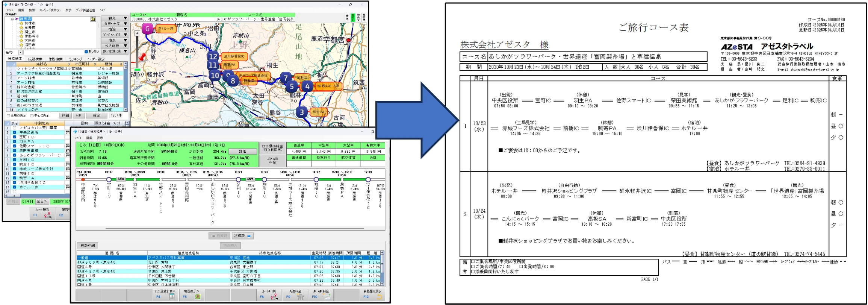Click the ルート印刷 F8 print route icon
The image size is (868, 305).
point(274,297)
